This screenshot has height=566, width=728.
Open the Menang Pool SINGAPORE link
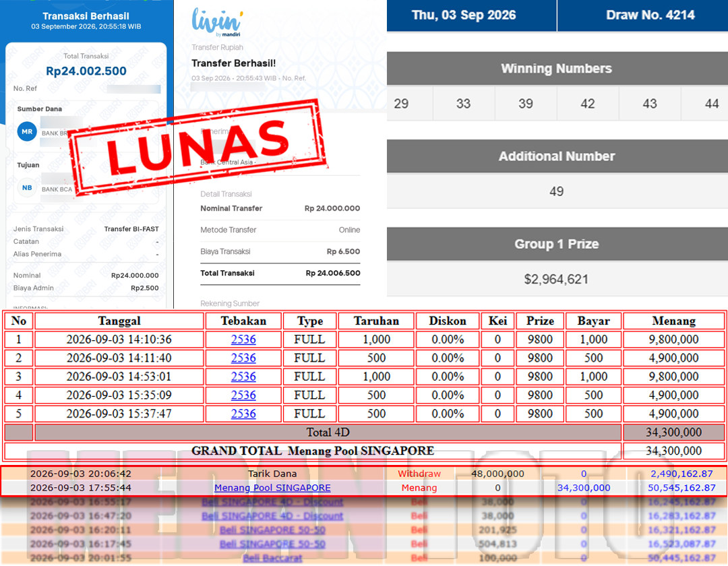tap(272, 488)
